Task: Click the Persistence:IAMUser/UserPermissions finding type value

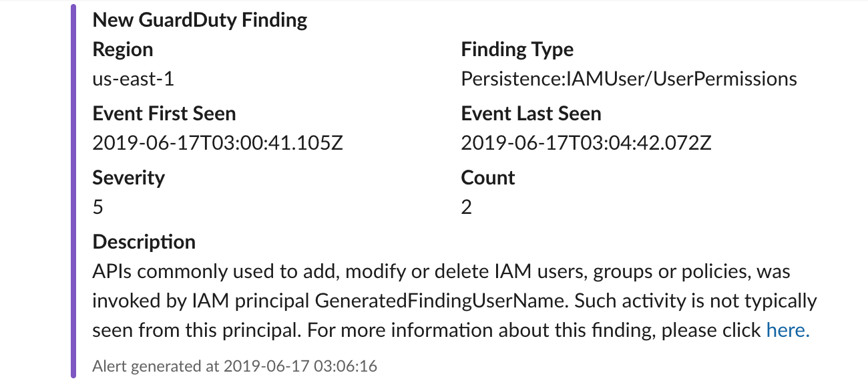Action: pyautogui.click(x=628, y=79)
